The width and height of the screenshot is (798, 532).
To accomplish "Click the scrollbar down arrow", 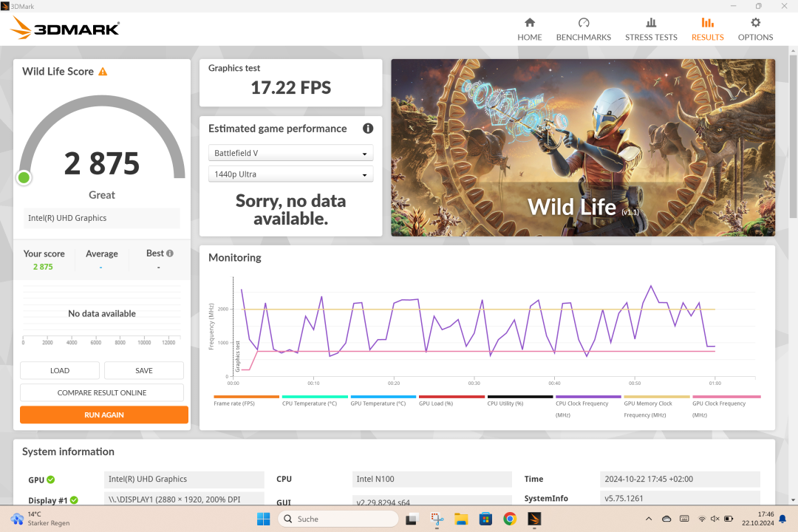I will (793, 500).
